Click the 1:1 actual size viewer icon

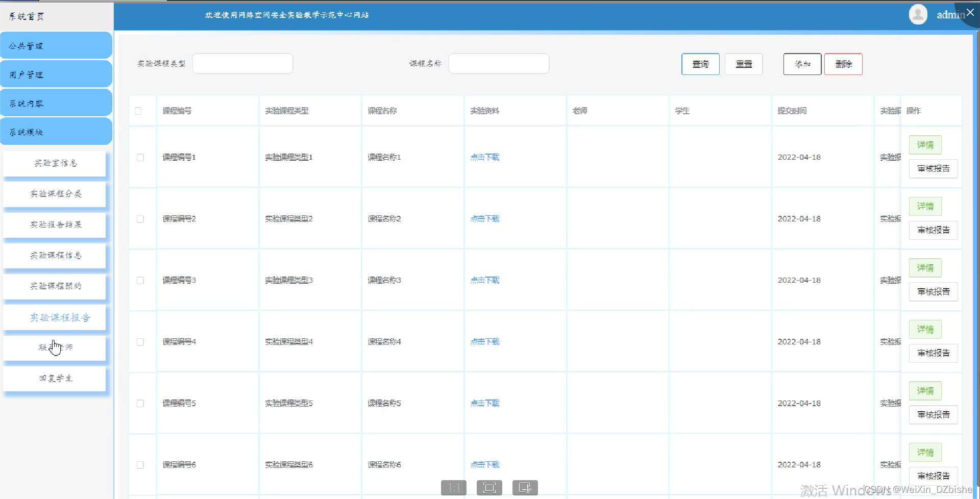click(x=453, y=488)
